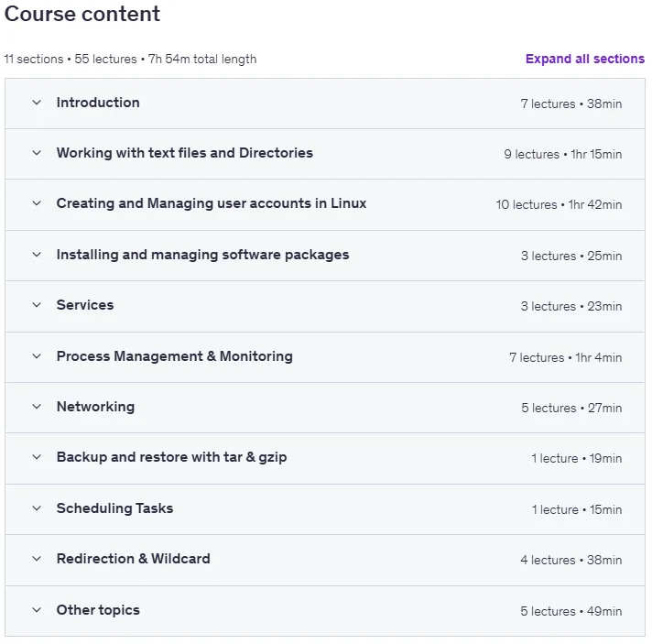Click chevron for Creating and Managing user accounts
This screenshot has width=652, height=644.
[x=37, y=203]
